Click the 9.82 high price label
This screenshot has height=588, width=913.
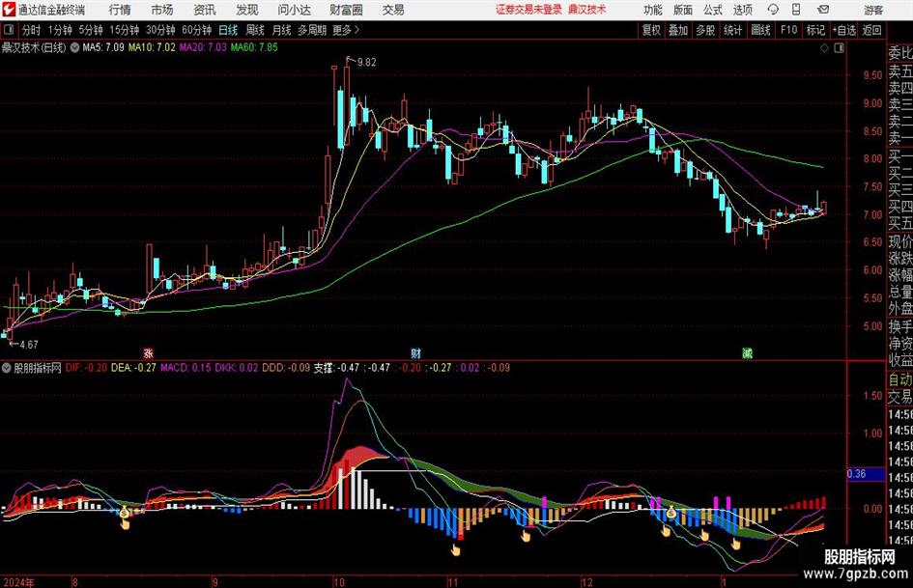coord(366,63)
